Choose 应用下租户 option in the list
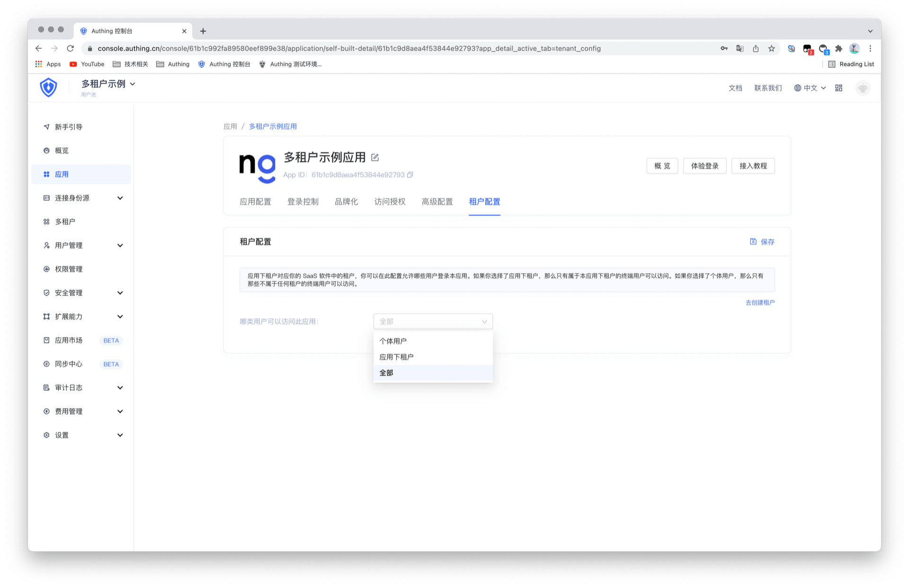The height and width of the screenshot is (588, 909). 396,357
